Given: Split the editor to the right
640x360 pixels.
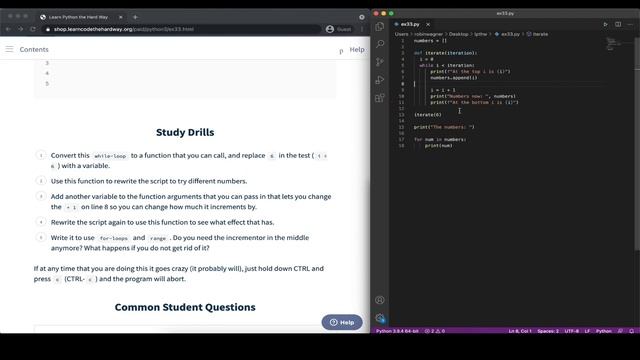Looking at the screenshot, I should click(x=618, y=24).
